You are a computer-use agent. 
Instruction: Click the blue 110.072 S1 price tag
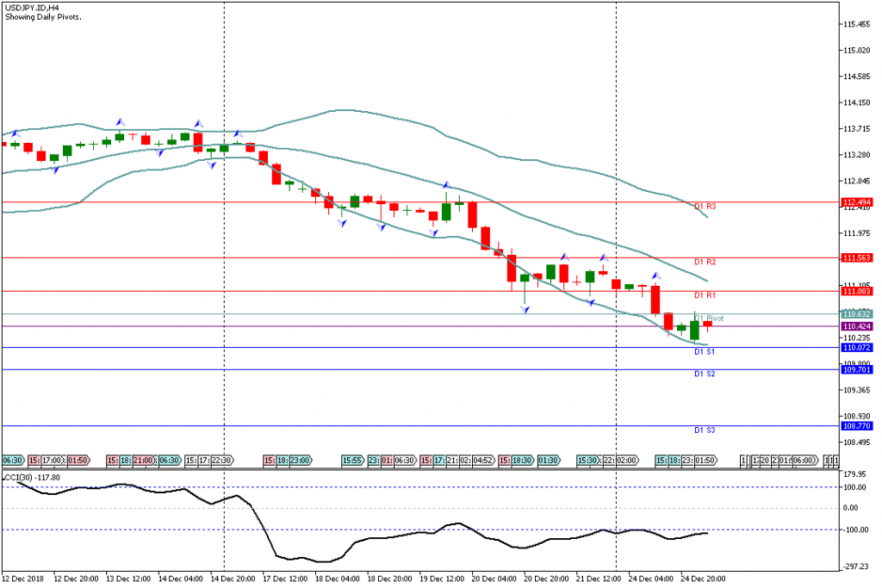coord(858,348)
